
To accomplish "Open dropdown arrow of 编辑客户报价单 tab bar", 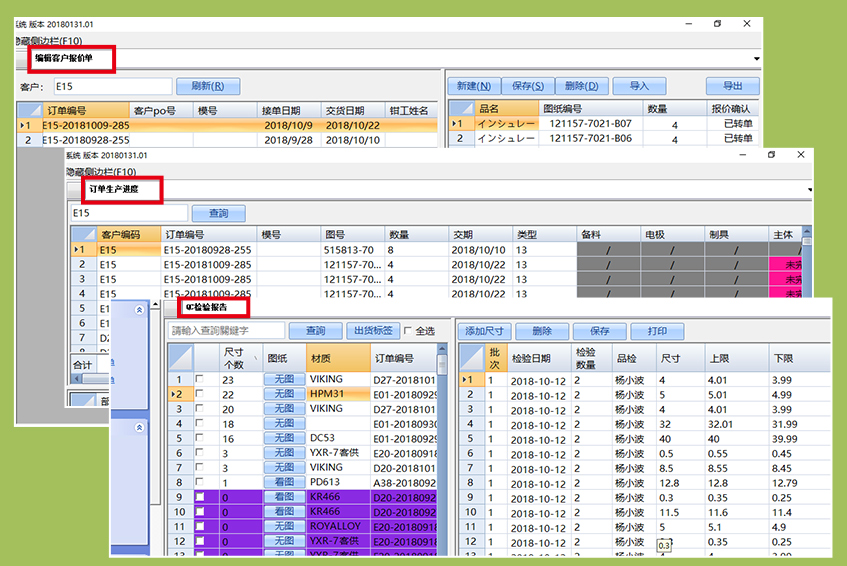I will click(756, 59).
